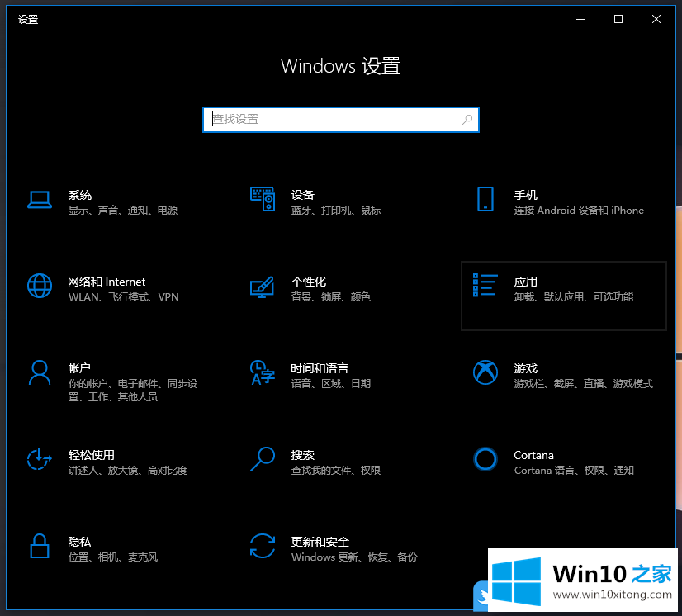Click 显示、声音、通知、电源 description
The width and height of the screenshot is (682, 616).
[123, 211]
